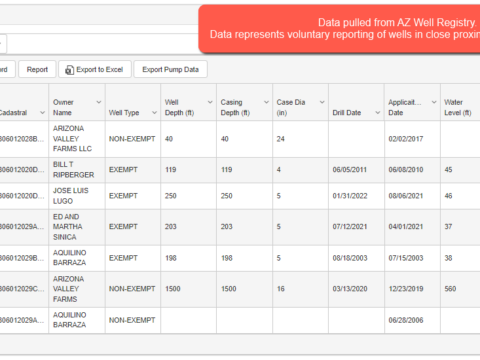
Task: Click application date 06/08/2010 cell
Action: pos(412,170)
